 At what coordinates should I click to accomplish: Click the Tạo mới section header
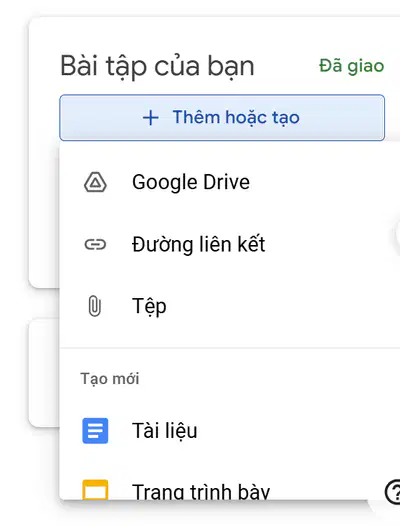[110, 379]
